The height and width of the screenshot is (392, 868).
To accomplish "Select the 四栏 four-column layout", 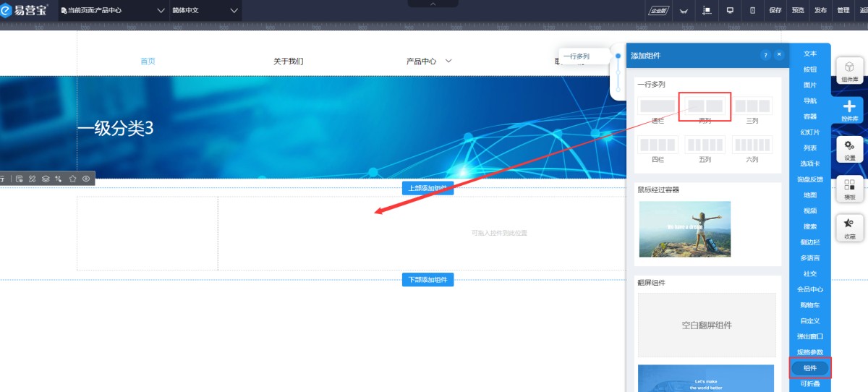I will click(x=658, y=145).
